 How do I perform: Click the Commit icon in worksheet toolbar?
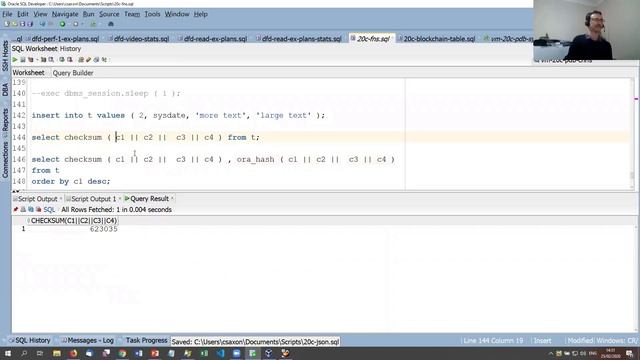tap(62, 60)
